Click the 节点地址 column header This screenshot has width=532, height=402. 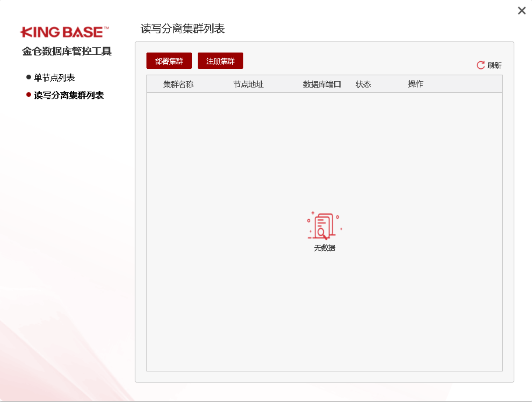pos(248,84)
